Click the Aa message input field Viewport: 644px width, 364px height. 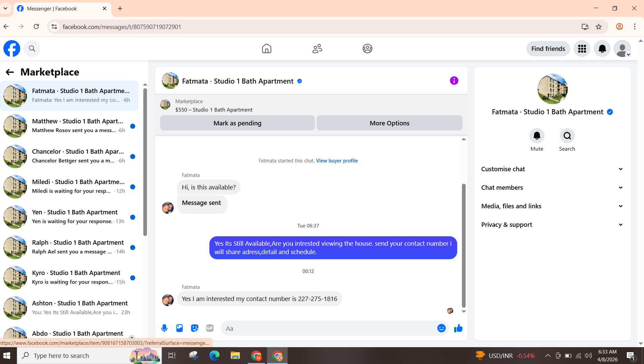coord(329,328)
